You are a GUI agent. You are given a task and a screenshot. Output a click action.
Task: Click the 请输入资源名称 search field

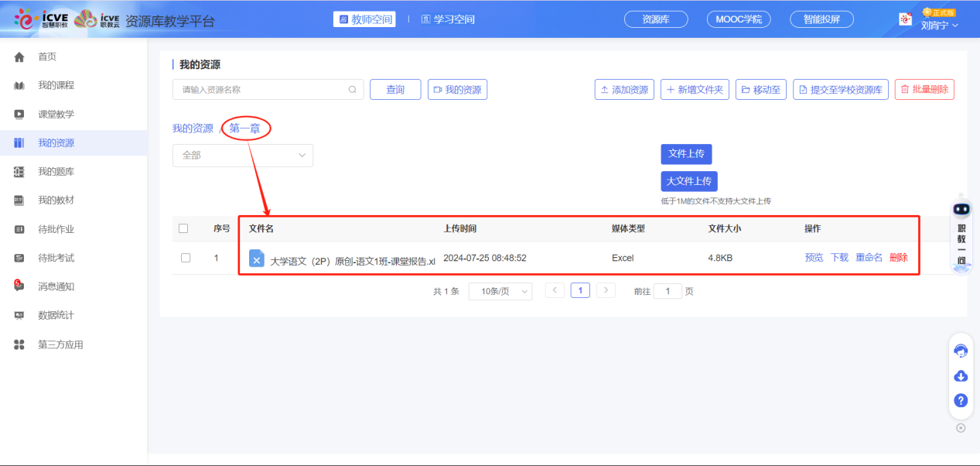pos(263,89)
